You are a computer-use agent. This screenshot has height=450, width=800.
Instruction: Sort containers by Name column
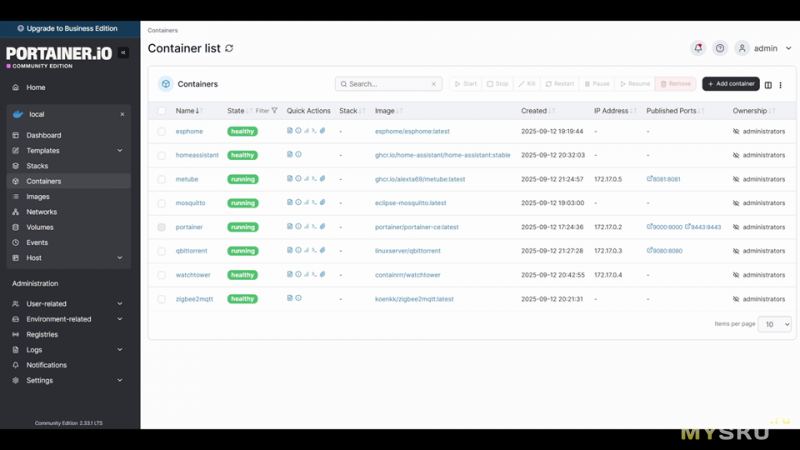(x=187, y=111)
